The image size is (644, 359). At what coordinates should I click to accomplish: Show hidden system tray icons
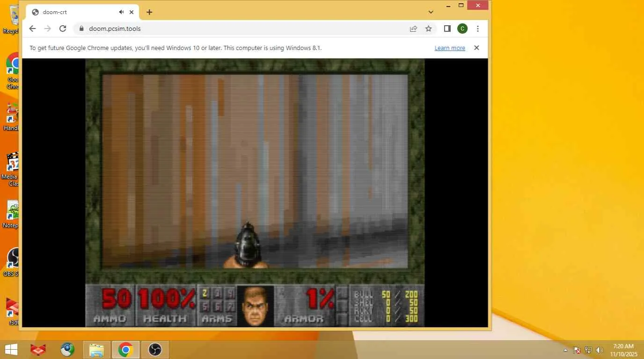coord(565,350)
